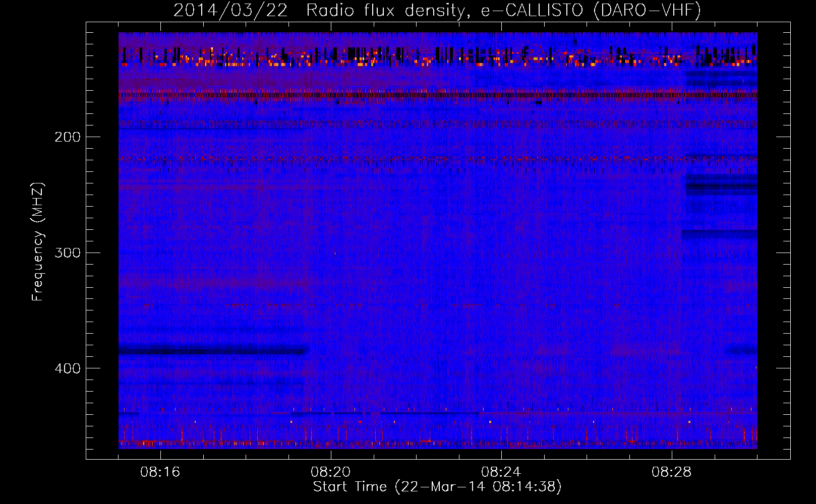Screen dimensions: 816x504
Task: Click the "Start Time (22-Mar-14 08:14:38)" label
Action: [x=437, y=487]
